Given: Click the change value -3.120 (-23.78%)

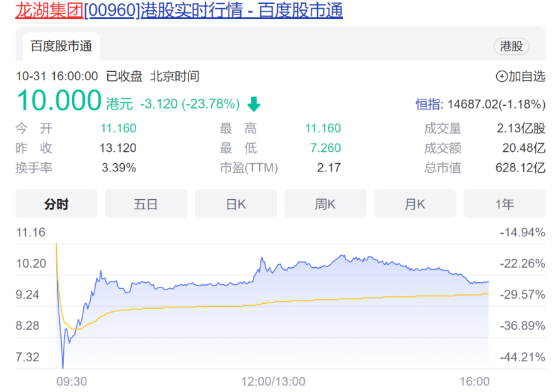Looking at the screenshot, I should 190,104.
